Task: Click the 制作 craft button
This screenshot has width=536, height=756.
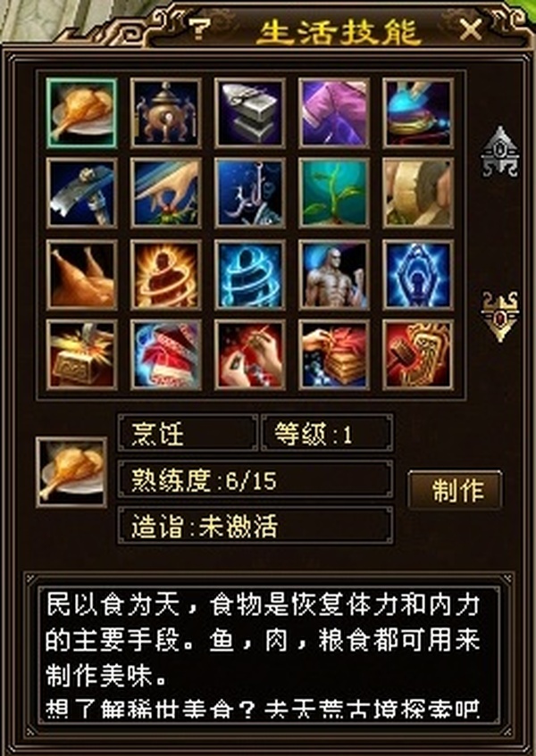Action: coord(455,490)
